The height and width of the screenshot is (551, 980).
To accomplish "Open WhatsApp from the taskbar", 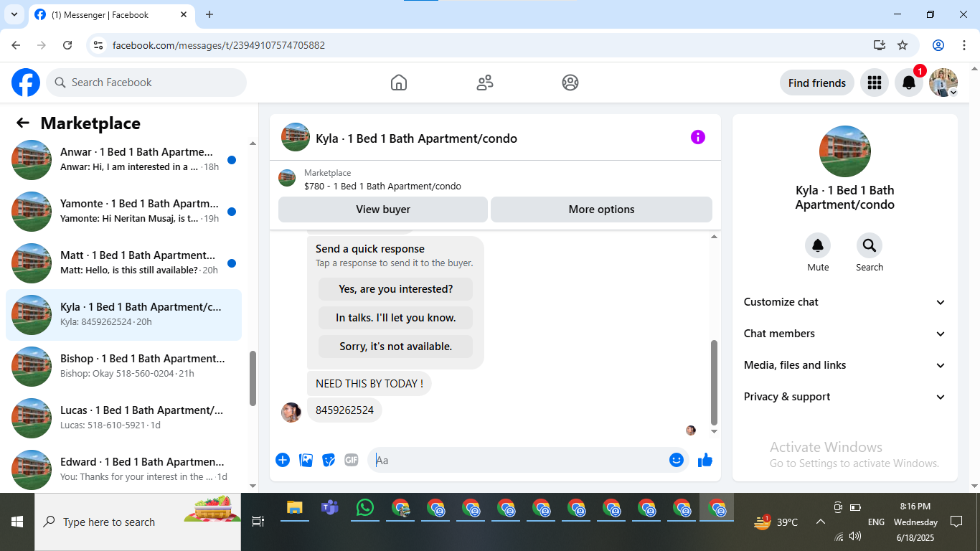I will click(x=365, y=508).
